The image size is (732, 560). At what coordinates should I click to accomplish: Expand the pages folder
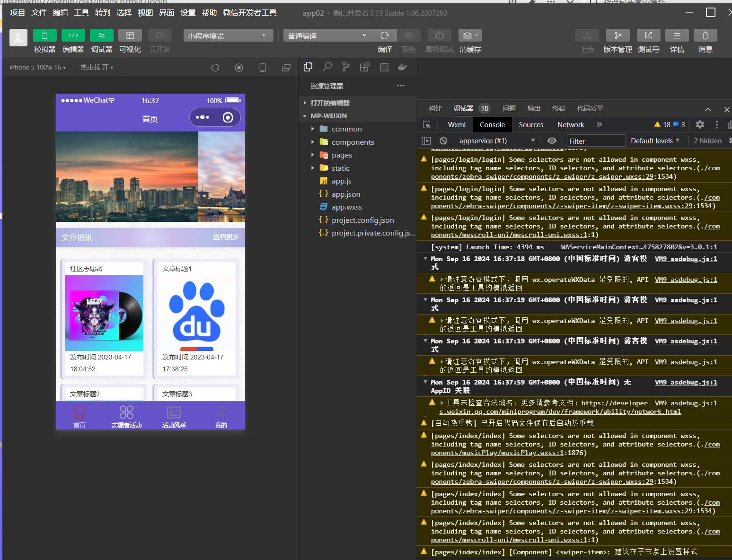pos(358,155)
